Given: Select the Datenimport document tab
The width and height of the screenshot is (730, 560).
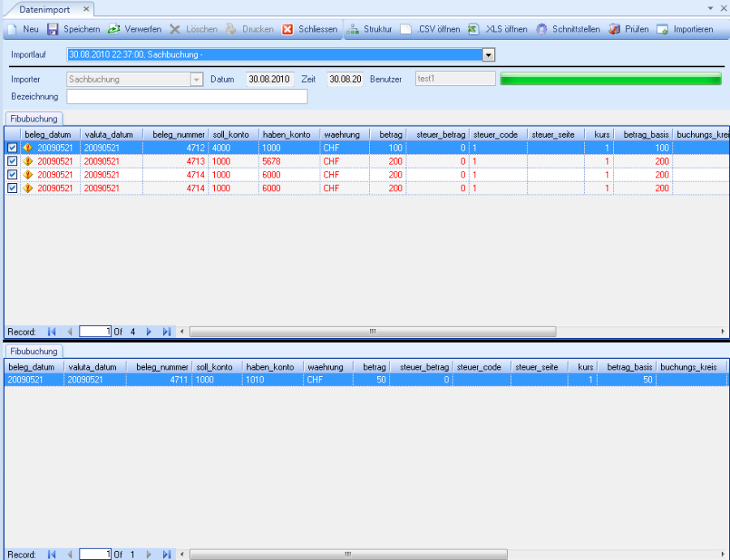Looking at the screenshot, I should (x=47, y=8).
